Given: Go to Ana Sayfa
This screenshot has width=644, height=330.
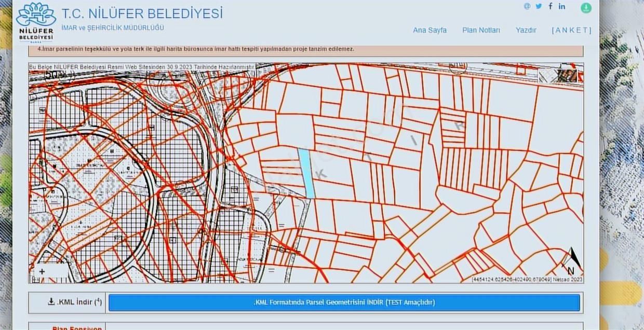Looking at the screenshot, I should pyautogui.click(x=430, y=30).
